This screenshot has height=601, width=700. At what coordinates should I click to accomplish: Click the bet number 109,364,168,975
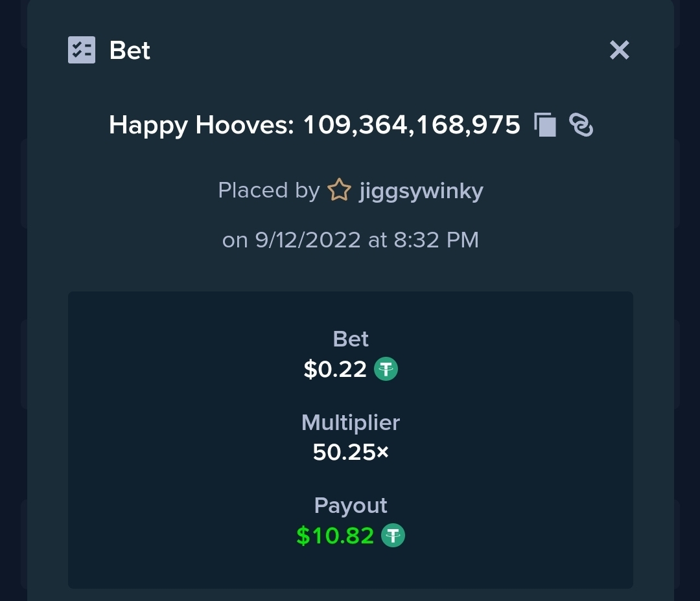click(x=412, y=125)
